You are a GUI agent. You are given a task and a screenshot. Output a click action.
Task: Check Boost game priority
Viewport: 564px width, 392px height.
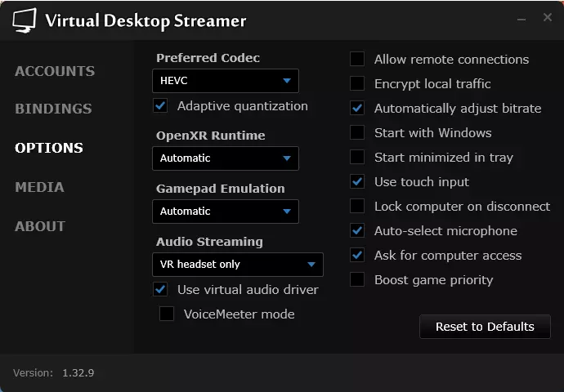pyautogui.click(x=357, y=279)
